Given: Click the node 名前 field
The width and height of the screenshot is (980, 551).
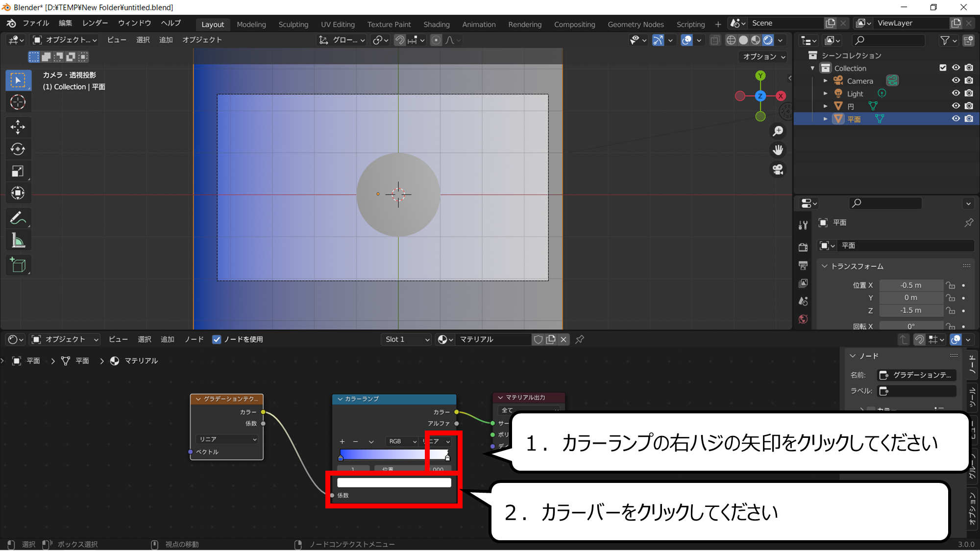Looking at the screenshot, I should click(x=917, y=375).
